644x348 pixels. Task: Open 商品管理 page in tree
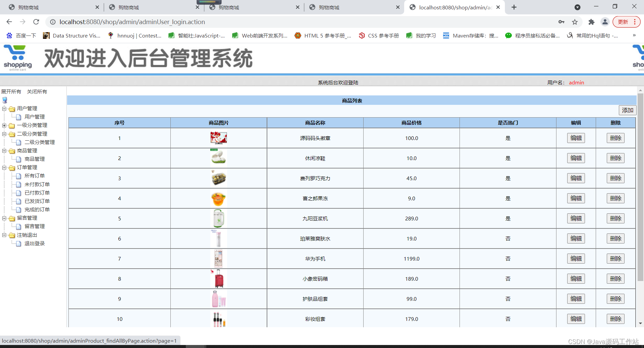35,159
